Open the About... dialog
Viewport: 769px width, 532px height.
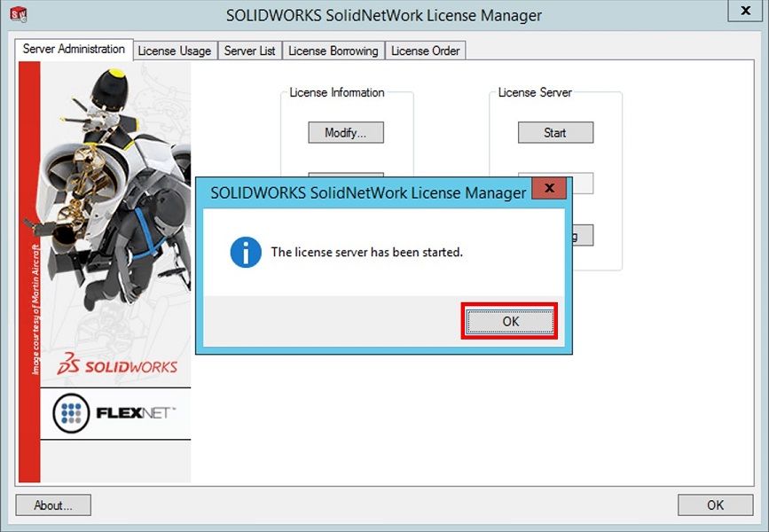pos(53,505)
